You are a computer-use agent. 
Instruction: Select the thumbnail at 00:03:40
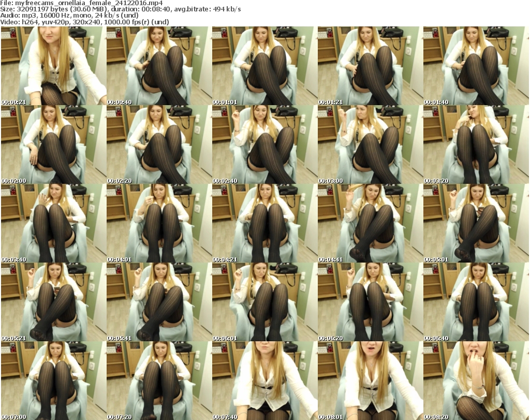point(54,223)
